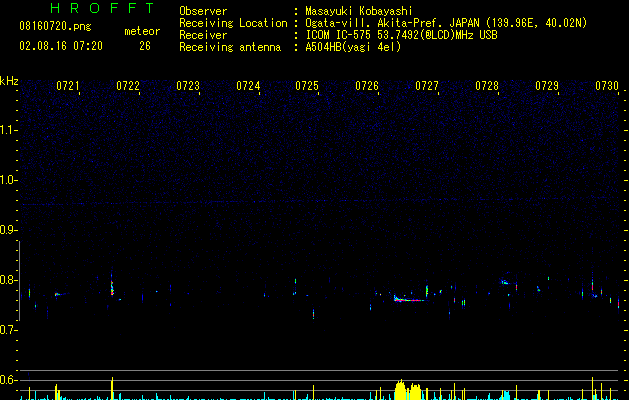The height and width of the screenshot is (400, 629).
Task: Click the 0723 time marker
Action: (x=188, y=86)
